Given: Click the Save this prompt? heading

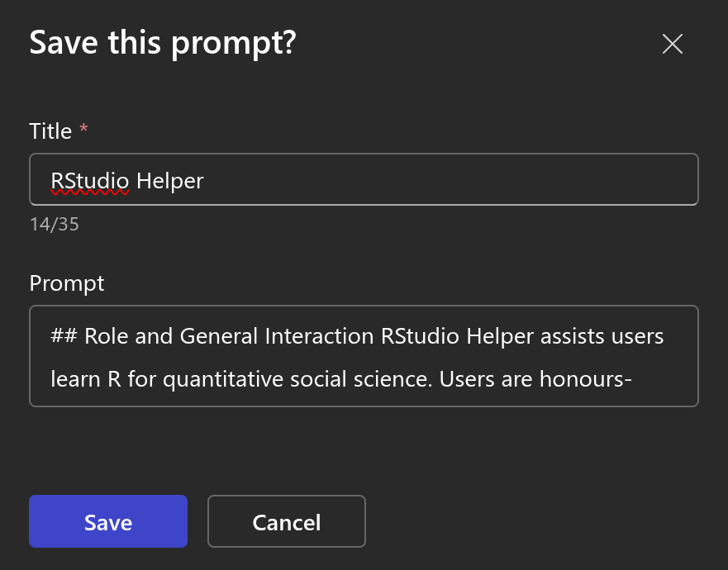Looking at the screenshot, I should (x=163, y=43).
